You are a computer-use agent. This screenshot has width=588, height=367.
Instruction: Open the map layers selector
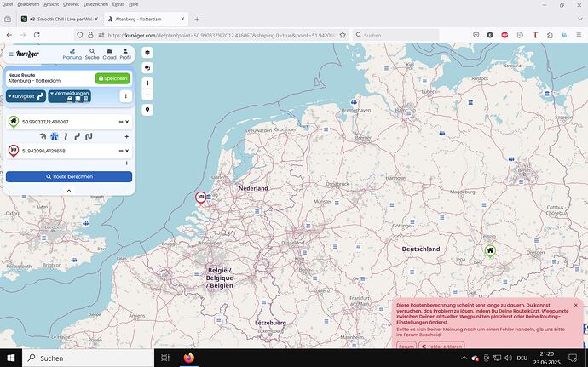pos(147,53)
